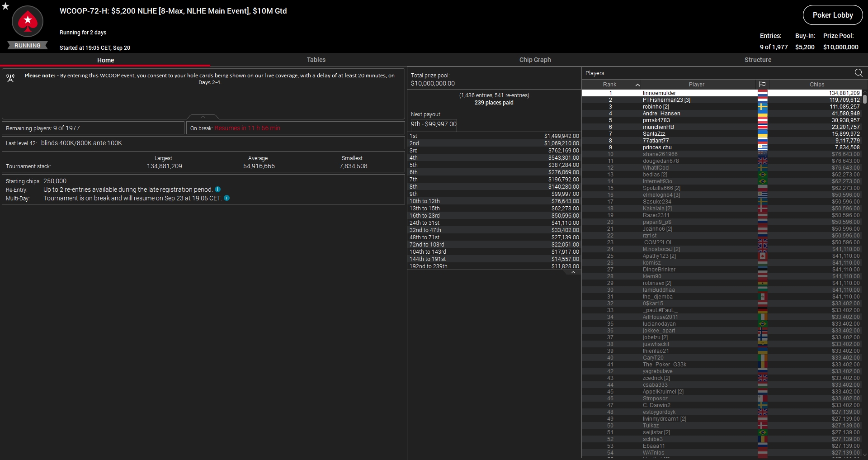Select player row PTFisherman23 [3]
Screen dimensions: 868x460
pyautogui.click(x=722, y=100)
